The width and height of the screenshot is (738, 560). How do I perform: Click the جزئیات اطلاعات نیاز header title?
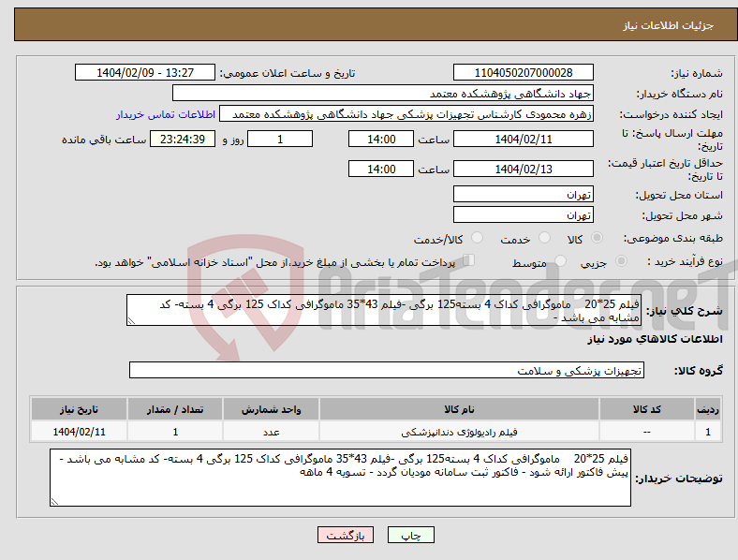(x=669, y=25)
